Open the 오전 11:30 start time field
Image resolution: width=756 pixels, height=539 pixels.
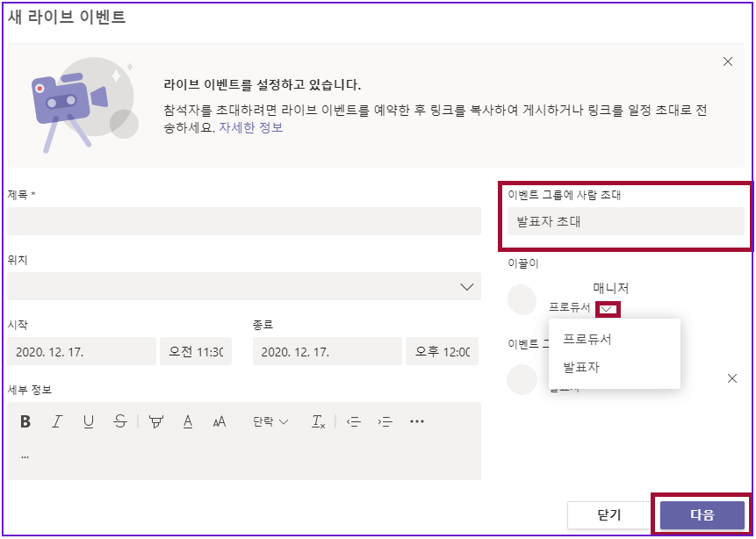click(x=196, y=351)
